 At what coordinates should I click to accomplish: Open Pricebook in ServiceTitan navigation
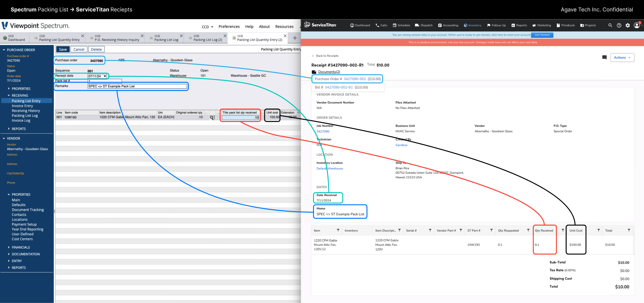point(566,25)
